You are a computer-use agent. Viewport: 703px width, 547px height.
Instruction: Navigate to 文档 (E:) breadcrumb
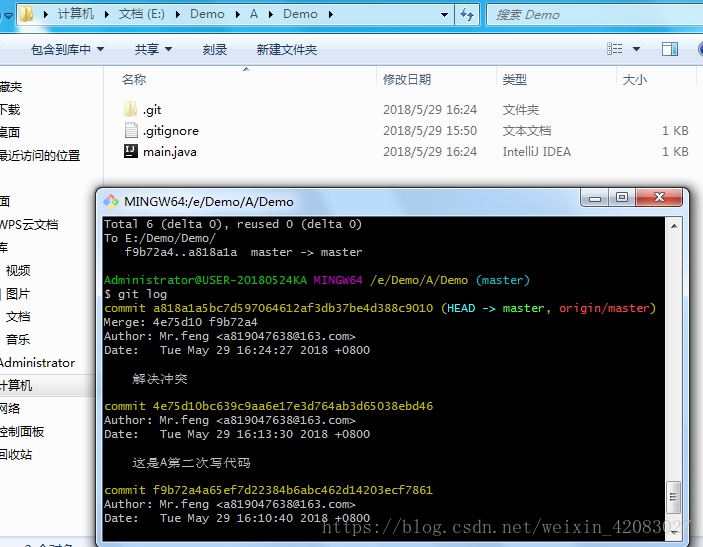tap(142, 14)
